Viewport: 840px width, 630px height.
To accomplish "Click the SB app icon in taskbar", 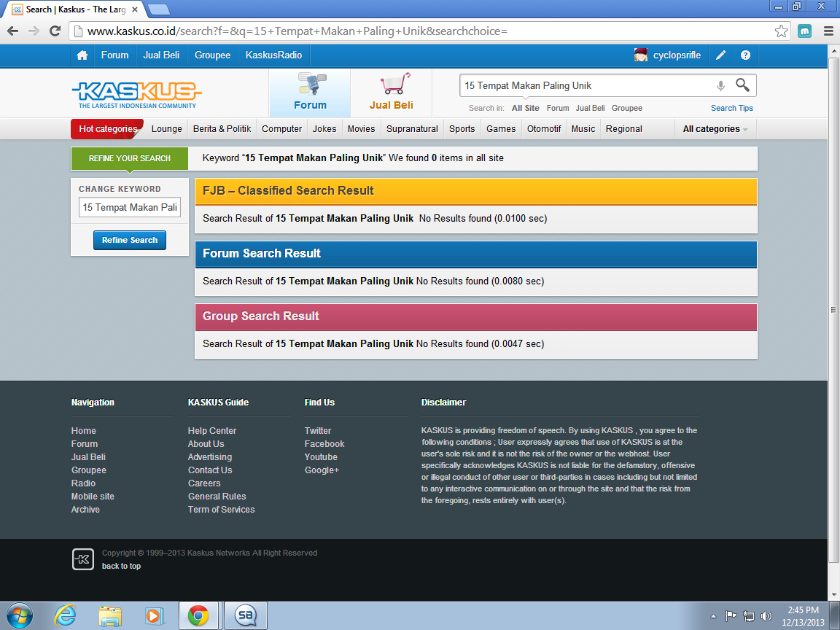I will pyautogui.click(x=245, y=615).
